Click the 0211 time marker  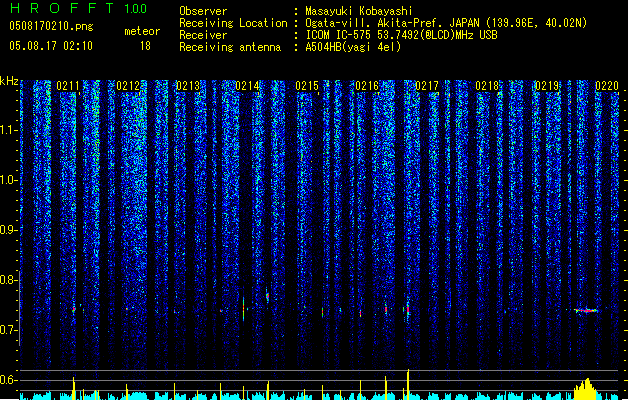pyautogui.click(x=68, y=86)
